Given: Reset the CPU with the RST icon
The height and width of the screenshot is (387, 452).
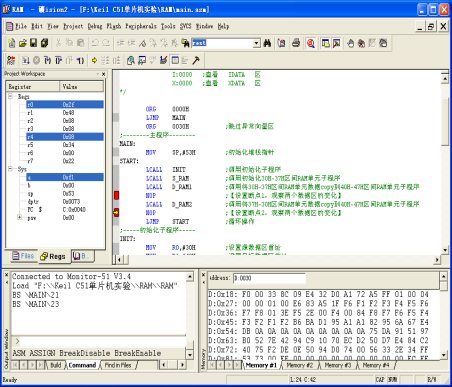Looking at the screenshot, I should (11, 60).
